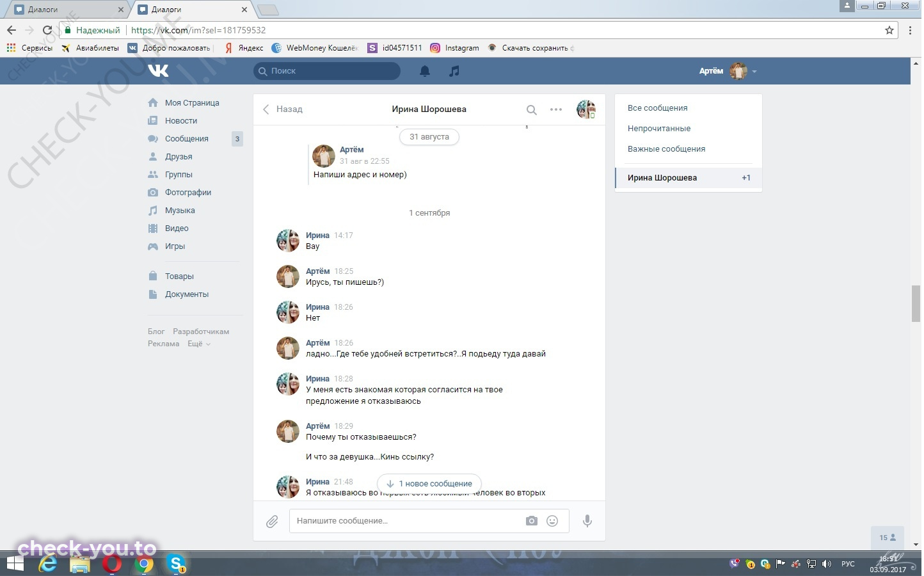Open Добро пожаловать bookmark
Viewport: 924px width, 576px height.
170,48
